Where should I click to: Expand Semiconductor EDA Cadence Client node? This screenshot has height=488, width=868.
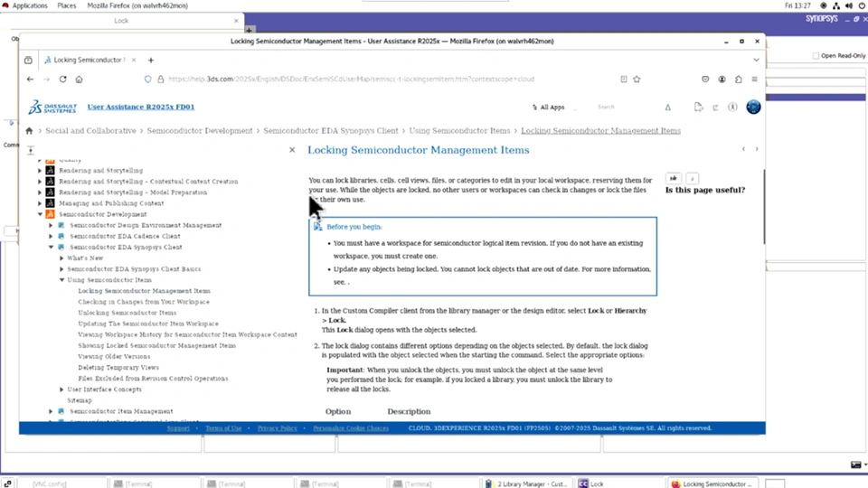pos(51,236)
